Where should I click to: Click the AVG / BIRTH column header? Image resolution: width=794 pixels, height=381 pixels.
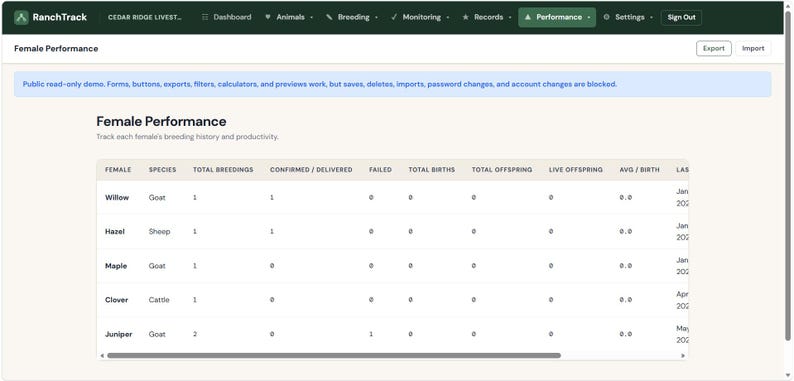(x=640, y=170)
